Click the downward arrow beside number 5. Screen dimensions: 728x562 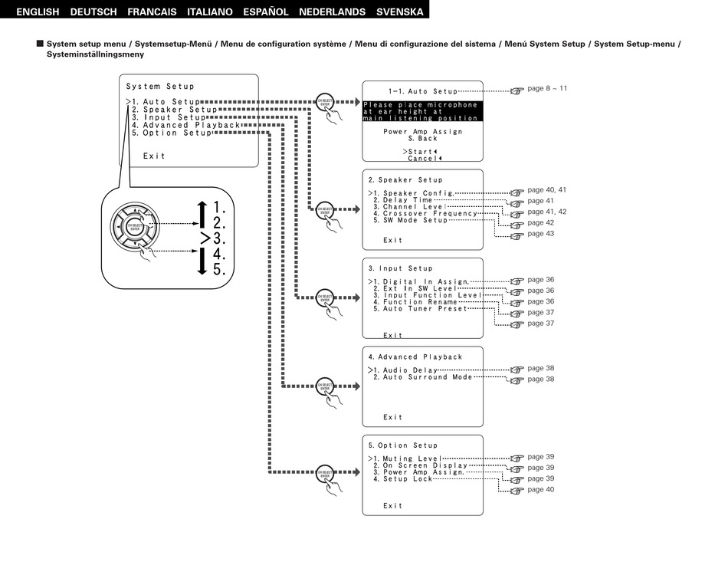pyautogui.click(x=202, y=261)
